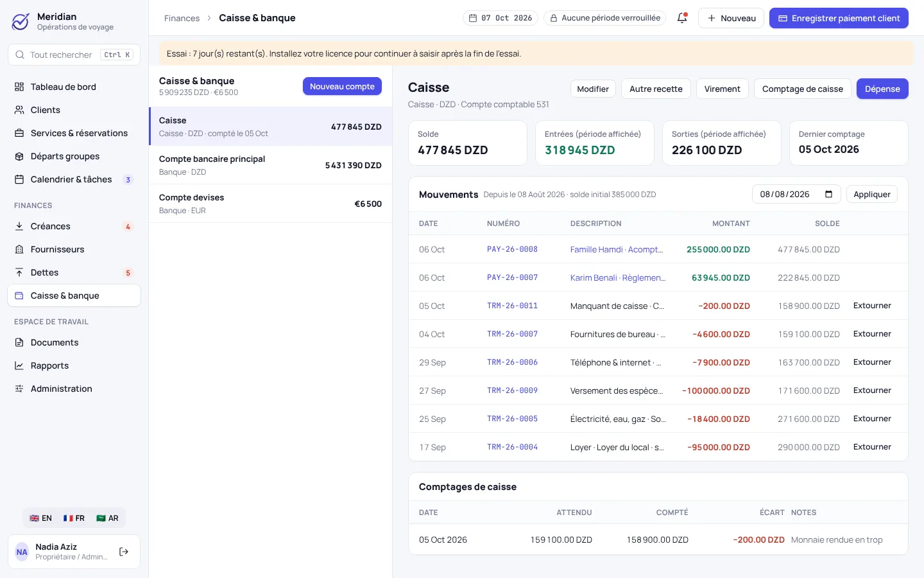Click Appliquer button
Screen dimensions: 924x578
(872, 194)
